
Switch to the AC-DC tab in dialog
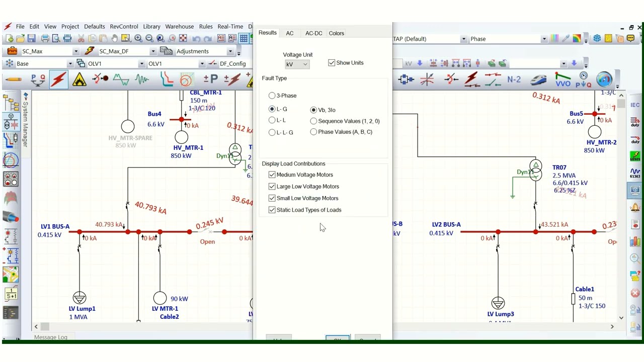313,33
